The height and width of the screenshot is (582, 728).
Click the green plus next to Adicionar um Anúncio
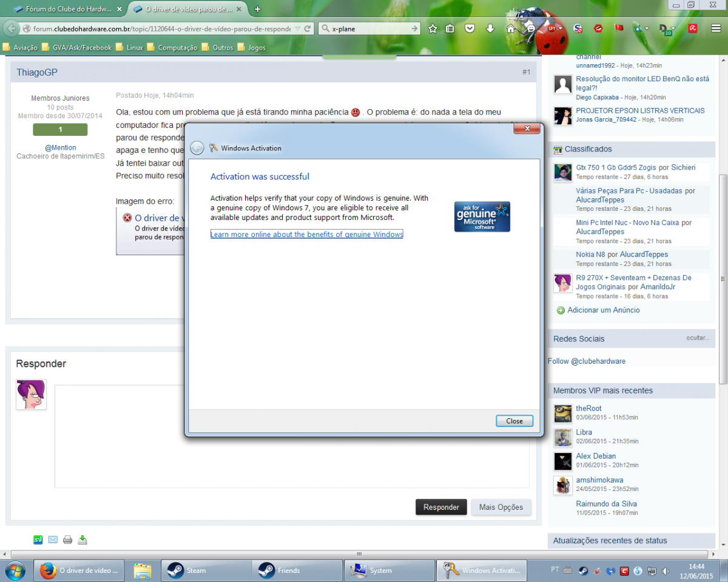click(561, 310)
